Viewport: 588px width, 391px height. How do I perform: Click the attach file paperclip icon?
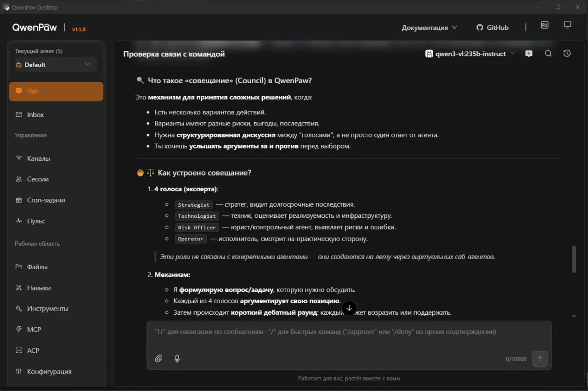coord(158,358)
